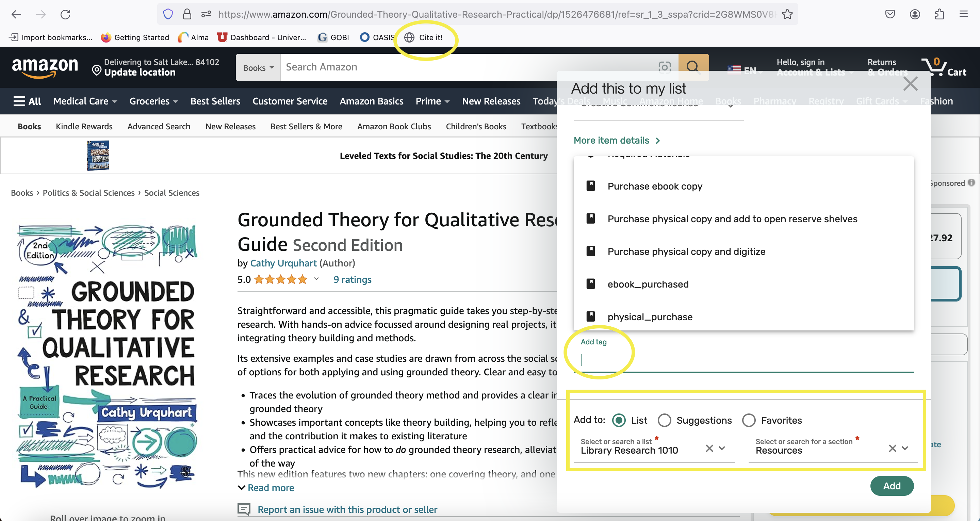Go back with the browser back arrow
This screenshot has height=521, width=980.
click(16, 14)
